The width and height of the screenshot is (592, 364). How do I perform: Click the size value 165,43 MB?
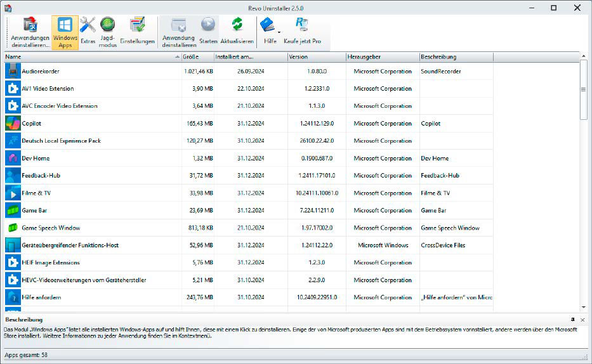tap(200, 124)
